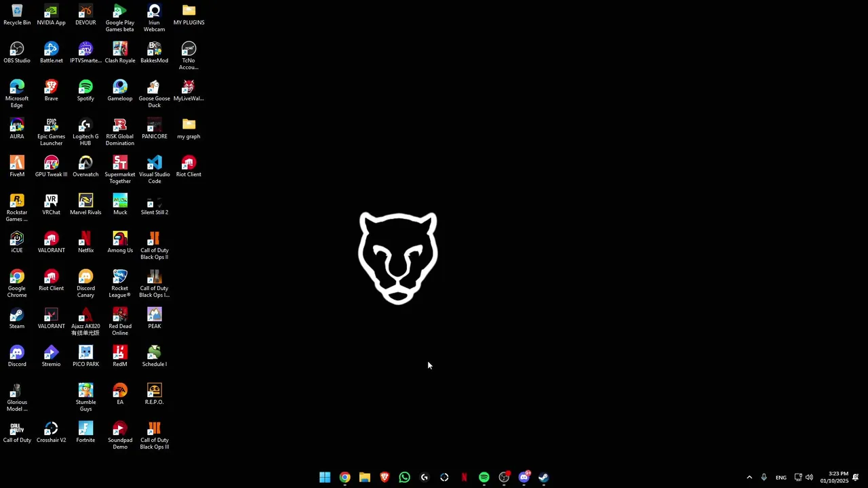
Task: Select the Microsoft Edge desktop icon
Action: 17,94
